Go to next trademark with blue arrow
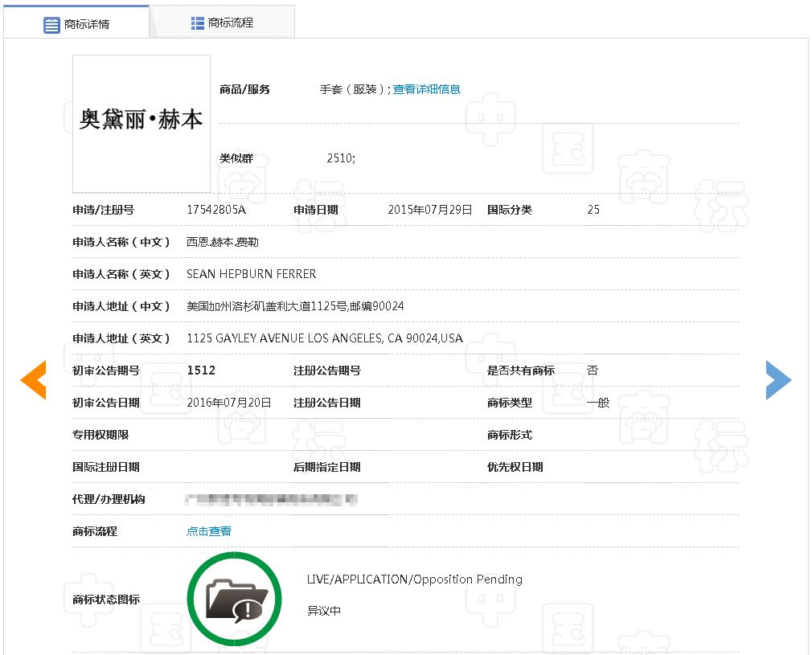 pos(778,379)
